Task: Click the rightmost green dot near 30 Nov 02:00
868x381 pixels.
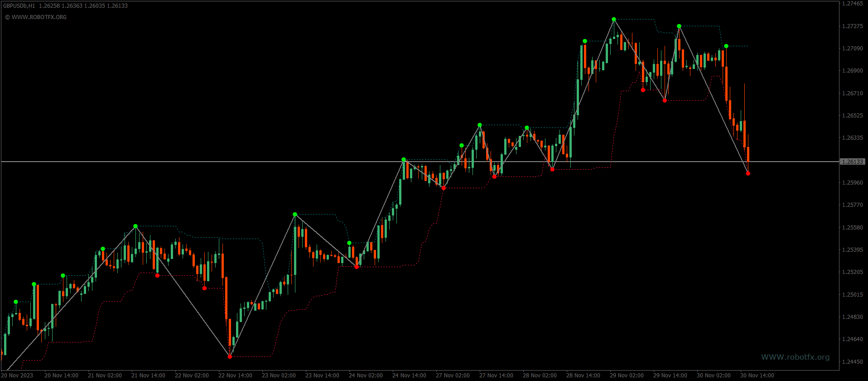Action: click(726, 46)
